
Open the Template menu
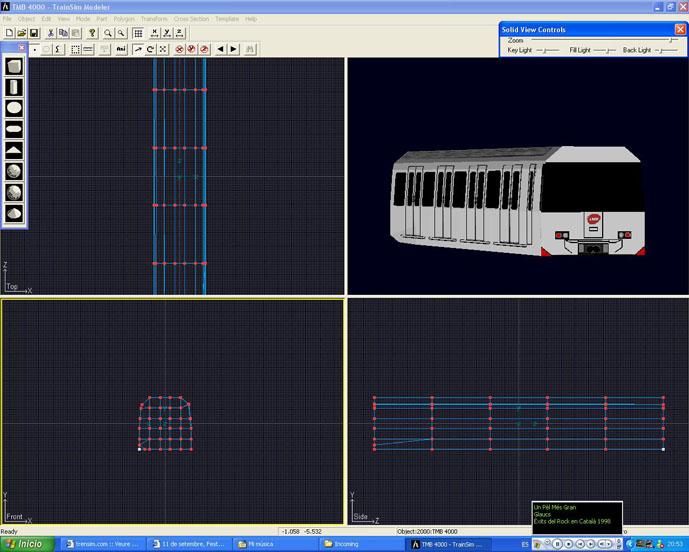coord(227,19)
